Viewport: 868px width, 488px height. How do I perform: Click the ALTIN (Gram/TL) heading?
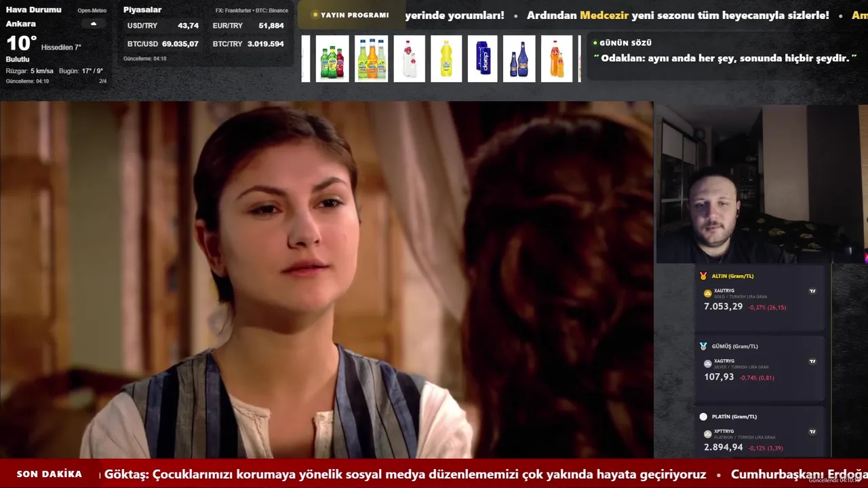732,276
